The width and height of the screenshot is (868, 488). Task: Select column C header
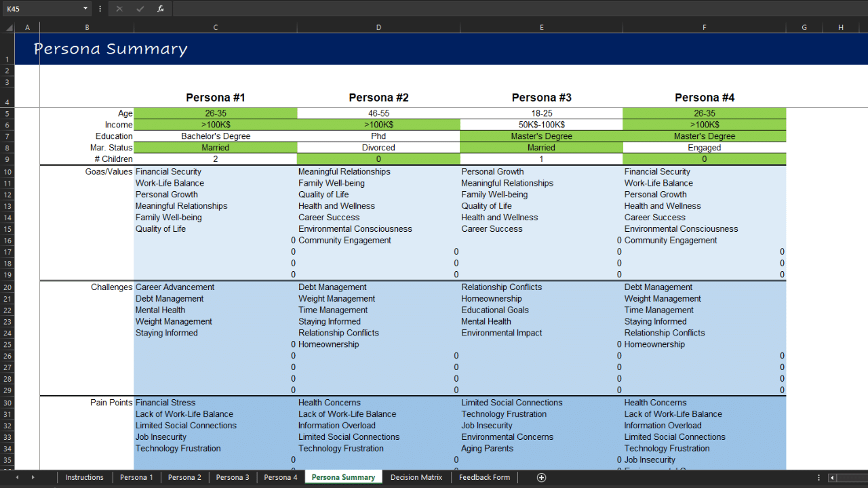(216, 28)
